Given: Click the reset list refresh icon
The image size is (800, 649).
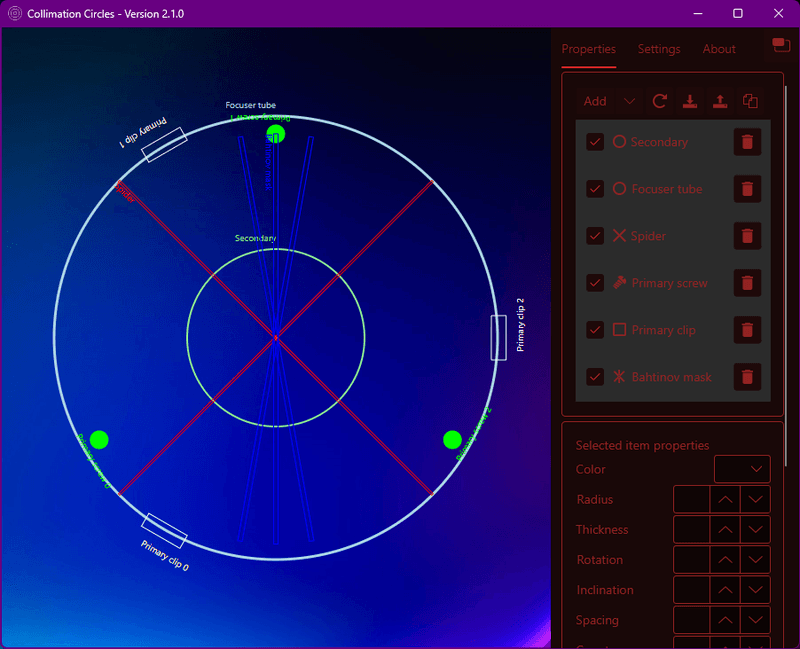Looking at the screenshot, I should tap(660, 101).
